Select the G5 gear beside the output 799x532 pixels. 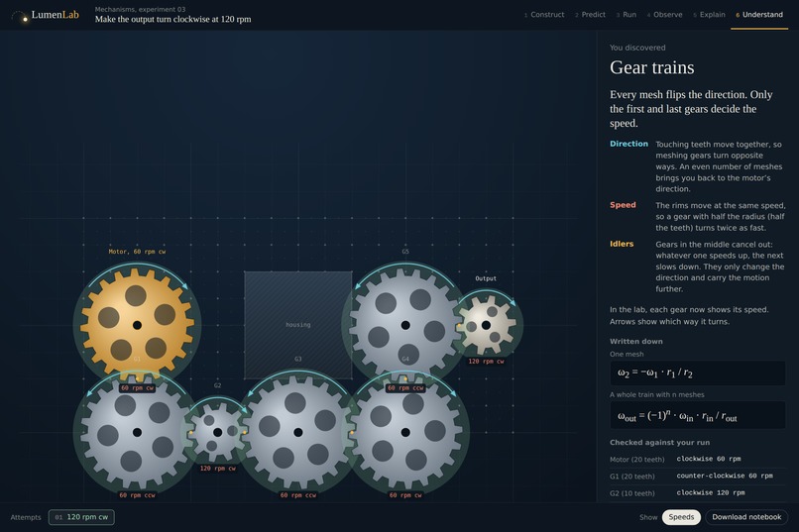pyautogui.click(x=405, y=325)
